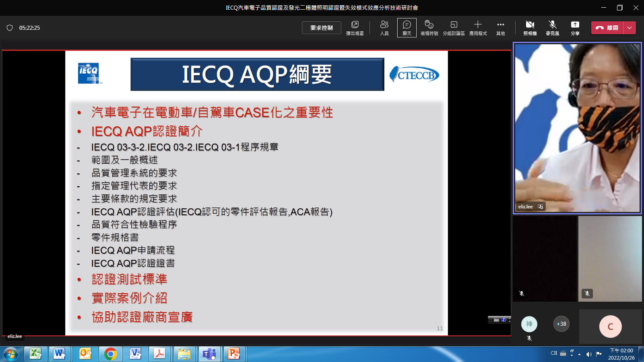644x362 pixels.
Task: Open the +38 additional participants list
Action: [x=561, y=324]
